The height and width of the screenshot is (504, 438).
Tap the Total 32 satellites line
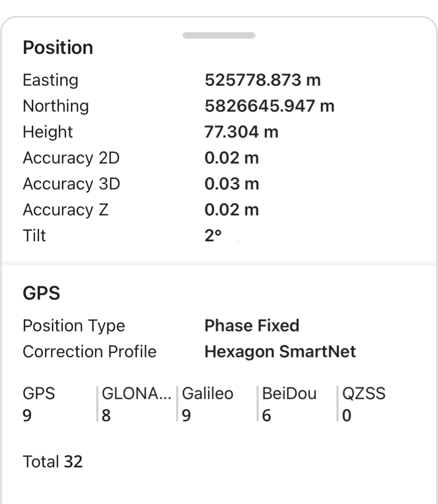53,462
